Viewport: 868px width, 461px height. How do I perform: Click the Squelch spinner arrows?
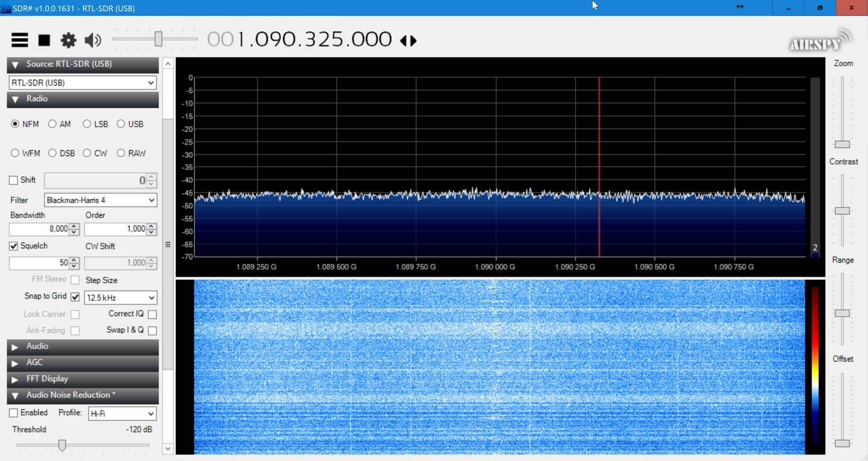point(74,263)
